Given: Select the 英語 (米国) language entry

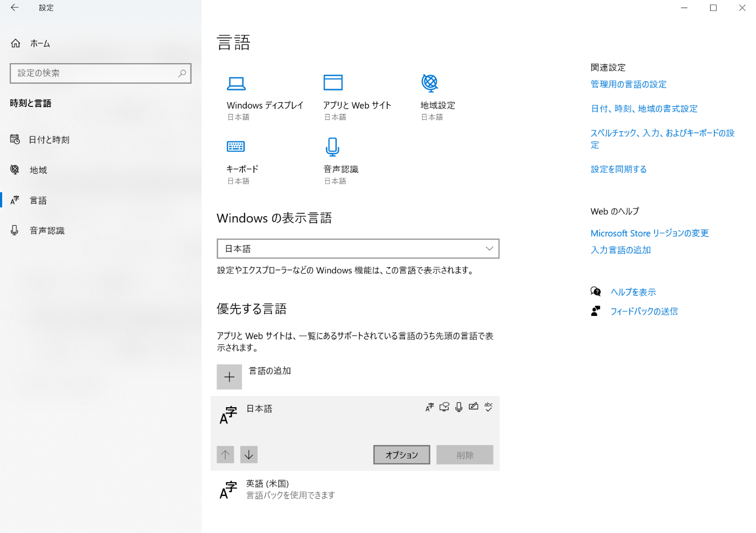Looking at the screenshot, I should click(x=355, y=490).
